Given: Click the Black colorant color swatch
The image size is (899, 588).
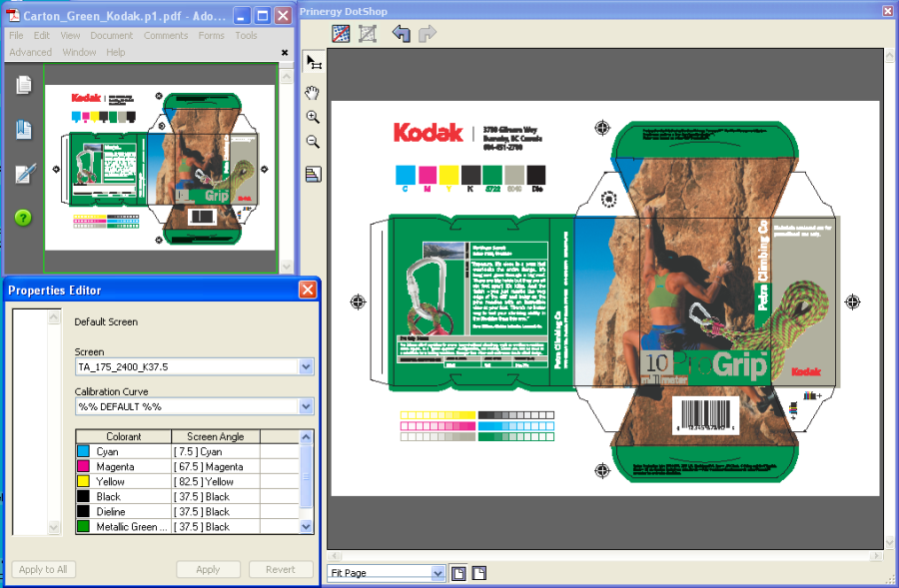Looking at the screenshot, I should click(x=84, y=496).
